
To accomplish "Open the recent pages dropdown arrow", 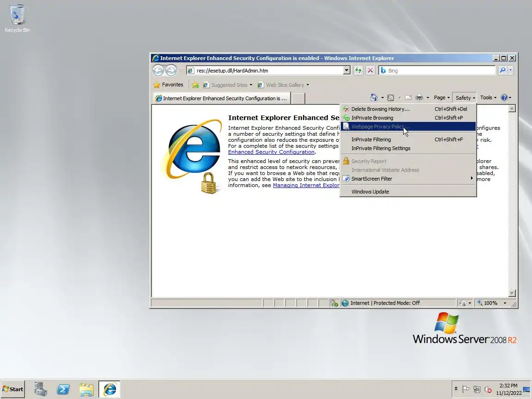I will [181, 71].
